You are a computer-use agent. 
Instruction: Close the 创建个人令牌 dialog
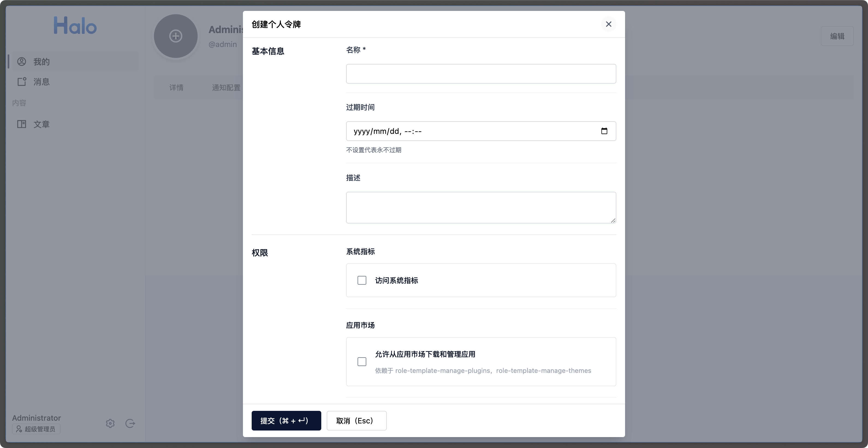608,24
